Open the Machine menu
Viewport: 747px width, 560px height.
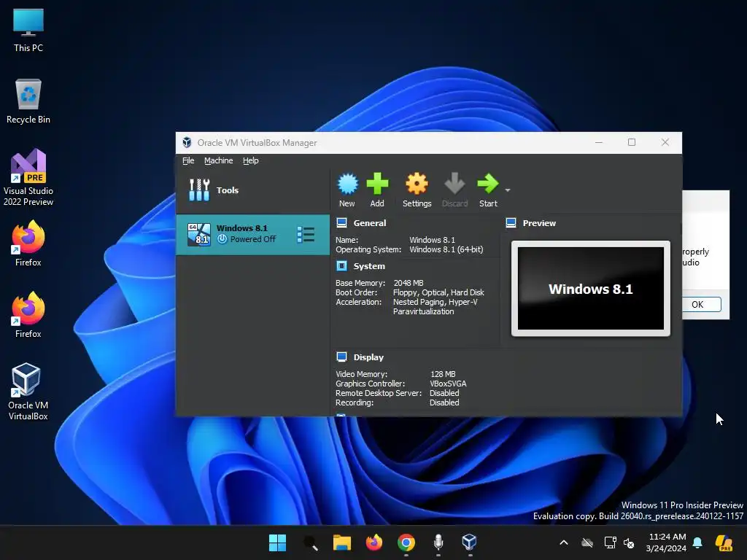click(x=219, y=160)
